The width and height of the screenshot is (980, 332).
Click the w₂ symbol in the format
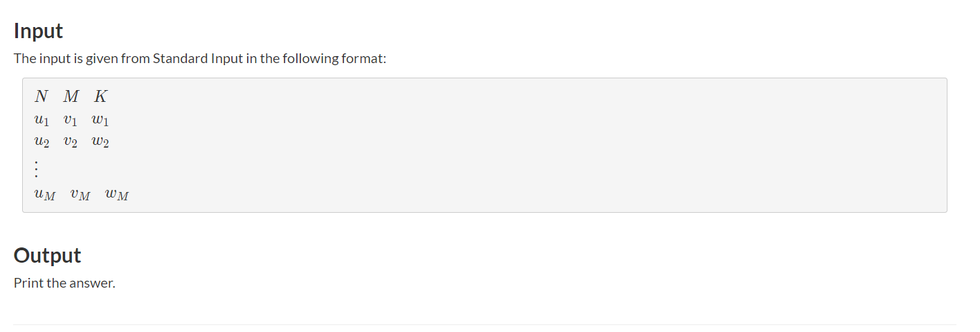point(100,141)
